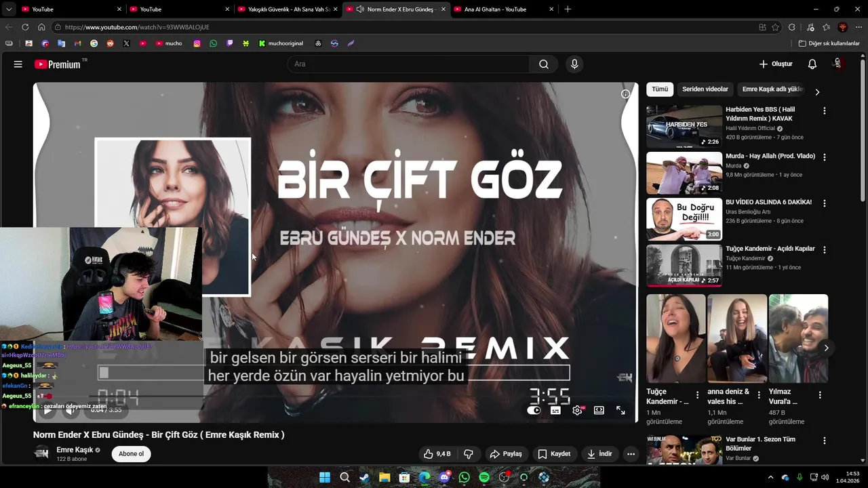
Task: Toggle subtitles in the player
Action: coord(555,410)
